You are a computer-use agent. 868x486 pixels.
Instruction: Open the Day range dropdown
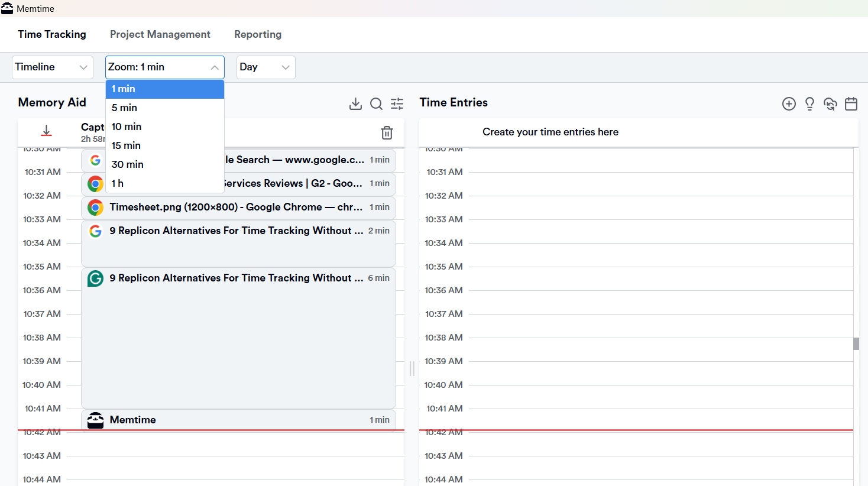click(265, 67)
